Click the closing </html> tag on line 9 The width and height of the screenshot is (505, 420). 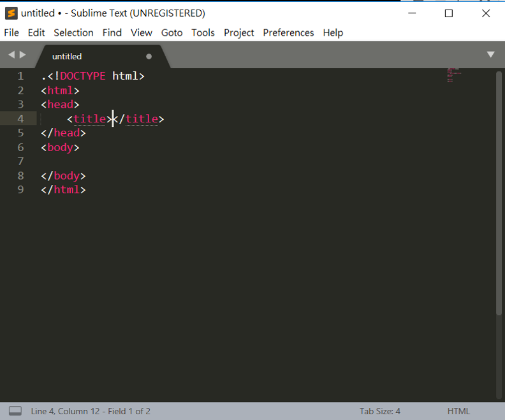coord(64,189)
